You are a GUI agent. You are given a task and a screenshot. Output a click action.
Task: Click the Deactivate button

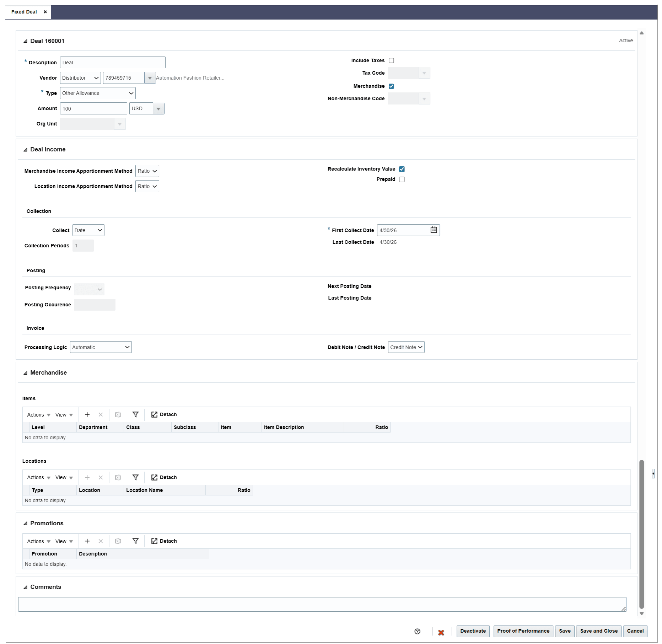pos(473,631)
